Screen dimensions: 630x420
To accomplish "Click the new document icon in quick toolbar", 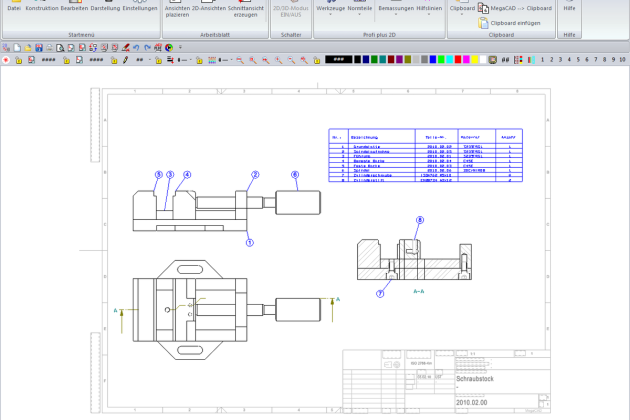I will [x=17, y=47].
